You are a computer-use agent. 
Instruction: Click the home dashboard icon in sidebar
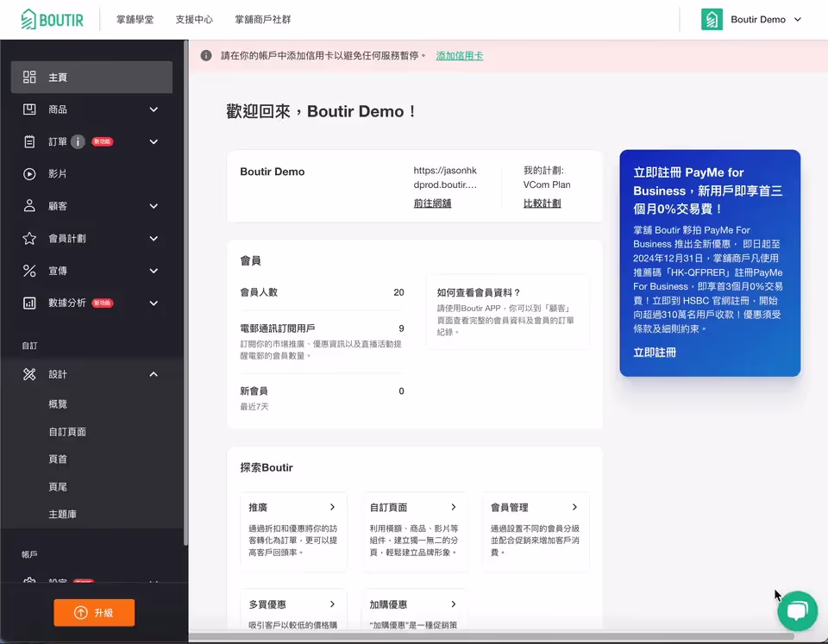pyautogui.click(x=29, y=77)
